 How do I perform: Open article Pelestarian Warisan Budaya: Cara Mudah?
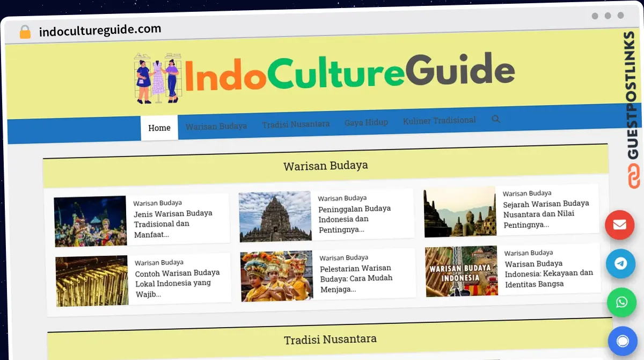click(356, 278)
